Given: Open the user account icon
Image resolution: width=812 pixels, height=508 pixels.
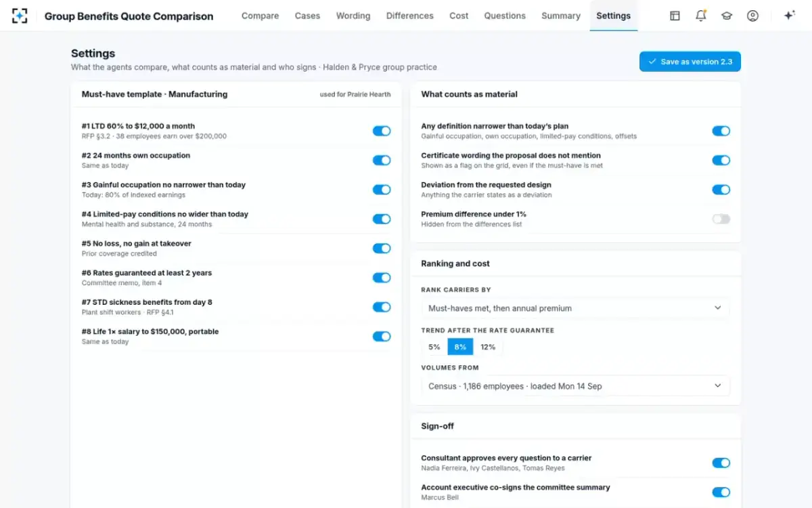Looking at the screenshot, I should click(752, 16).
